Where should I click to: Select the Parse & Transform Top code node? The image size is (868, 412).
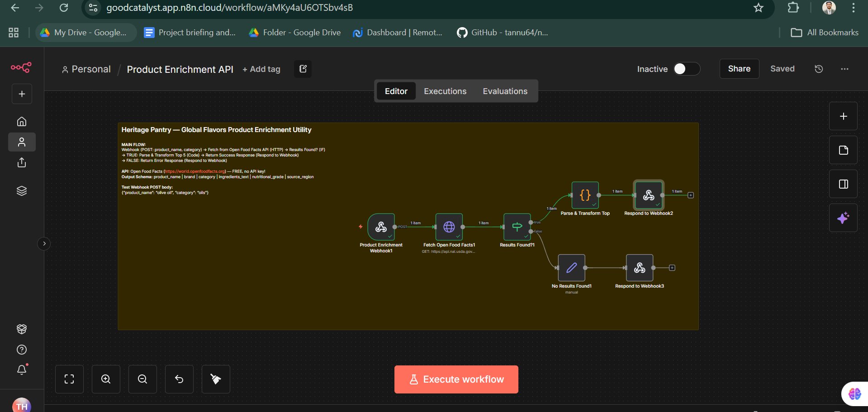[585, 195]
